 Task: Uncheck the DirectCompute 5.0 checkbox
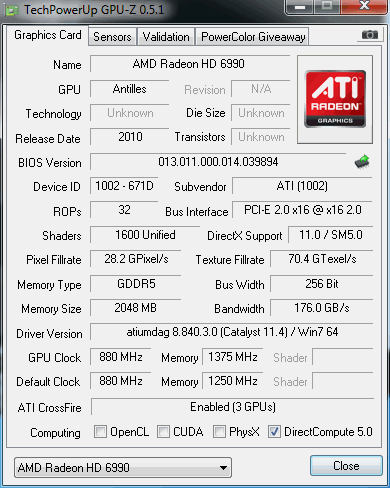pos(274,432)
